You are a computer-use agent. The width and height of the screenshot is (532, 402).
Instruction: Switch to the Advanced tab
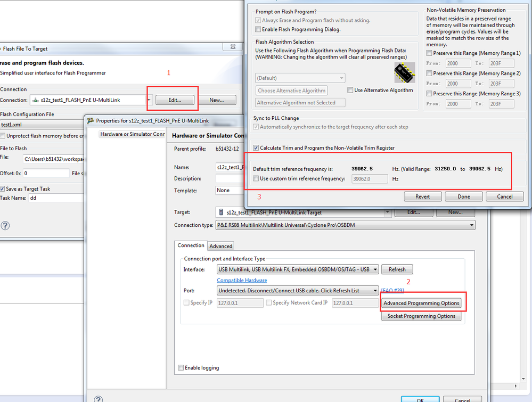pyautogui.click(x=221, y=247)
